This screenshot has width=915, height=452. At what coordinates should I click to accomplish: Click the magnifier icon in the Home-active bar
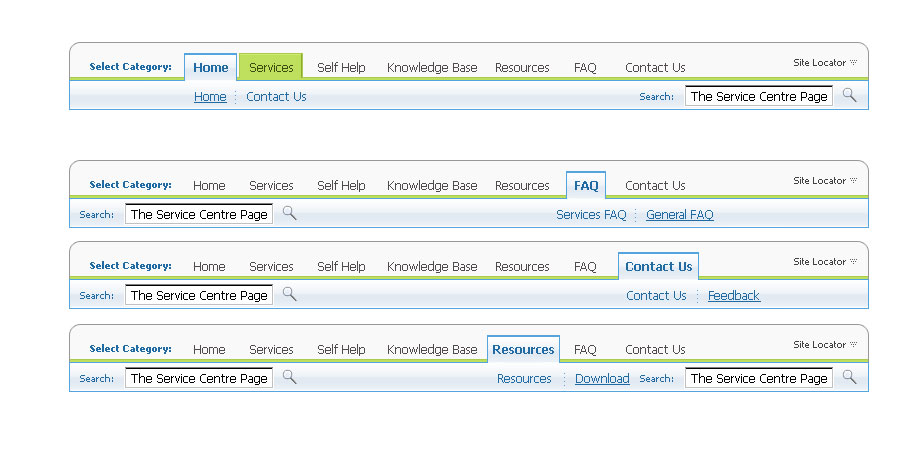[849, 95]
